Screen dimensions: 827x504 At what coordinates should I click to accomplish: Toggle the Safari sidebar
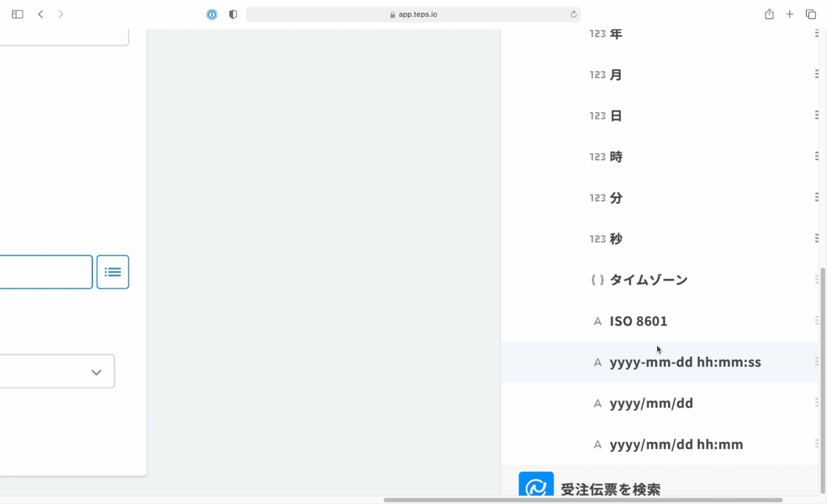[17, 14]
